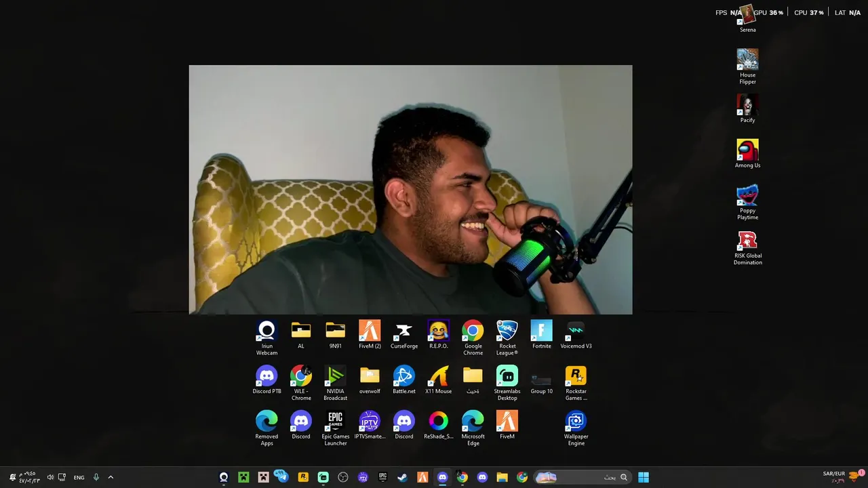Launch House Flipper from the desktop
This screenshot has width=868, height=488.
[747, 66]
